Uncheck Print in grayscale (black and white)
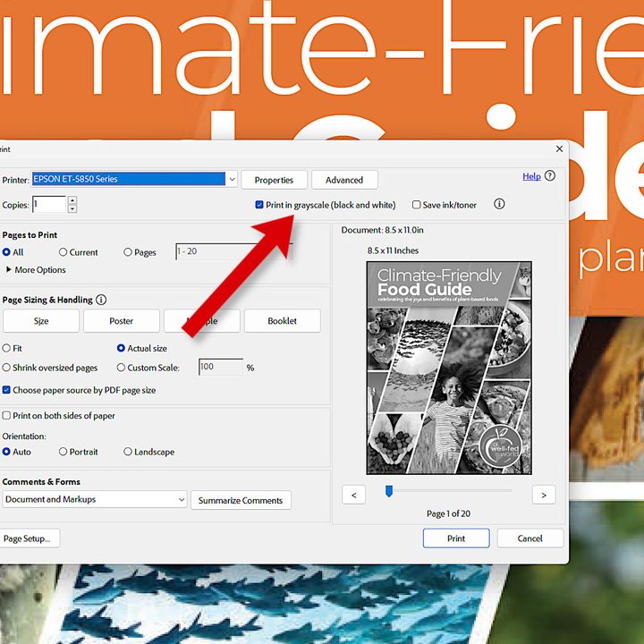The image size is (644, 644). click(x=259, y=205)
